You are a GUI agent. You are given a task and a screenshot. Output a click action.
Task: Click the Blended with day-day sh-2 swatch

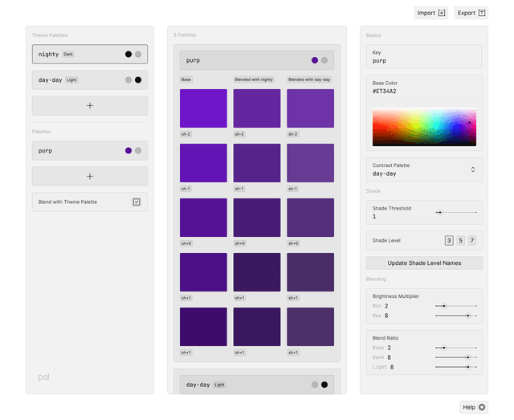(311, 108)
